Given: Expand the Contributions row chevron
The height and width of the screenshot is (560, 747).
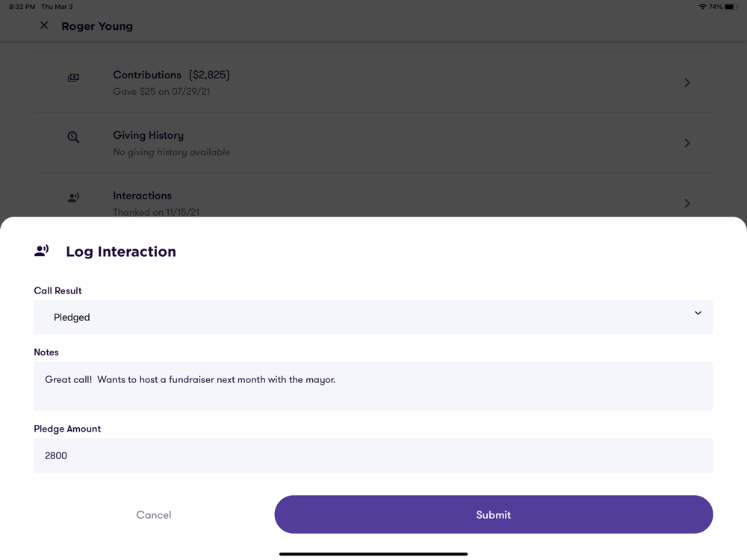Looking at the screenshot, I should point(687,82).
